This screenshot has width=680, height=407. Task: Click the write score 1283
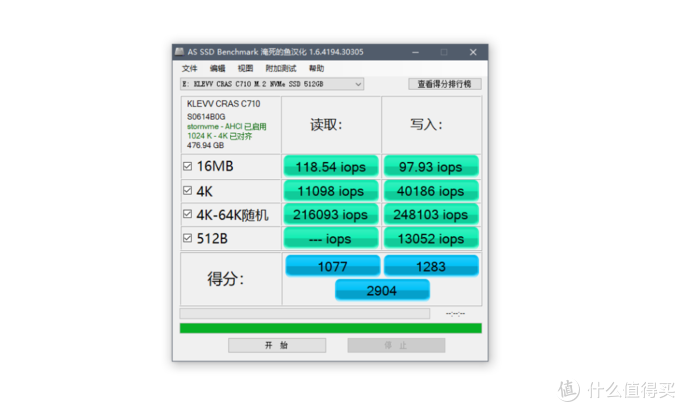[431, 266]
